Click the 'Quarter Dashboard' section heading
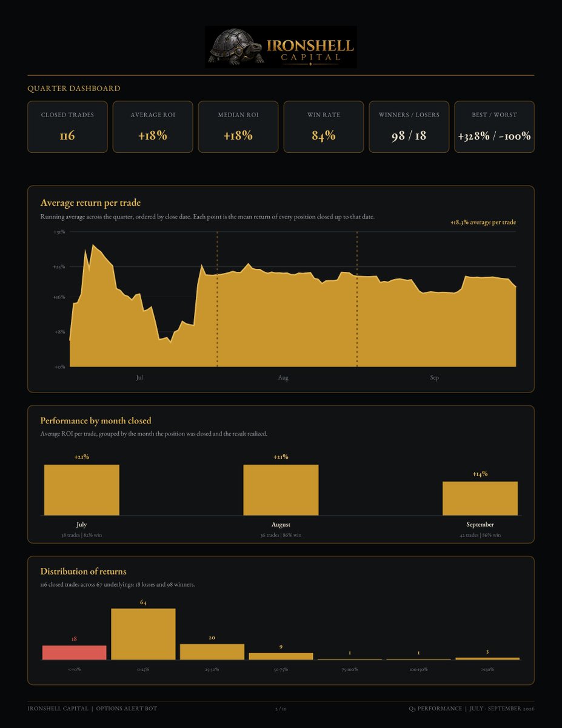The width and height of the screenshot is (562, 728). point(74,89)
